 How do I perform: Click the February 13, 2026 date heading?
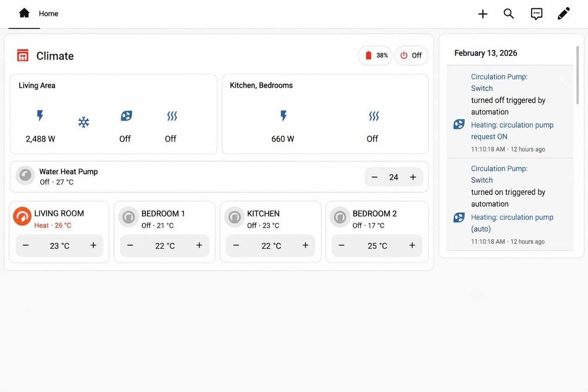click(486, 53)
